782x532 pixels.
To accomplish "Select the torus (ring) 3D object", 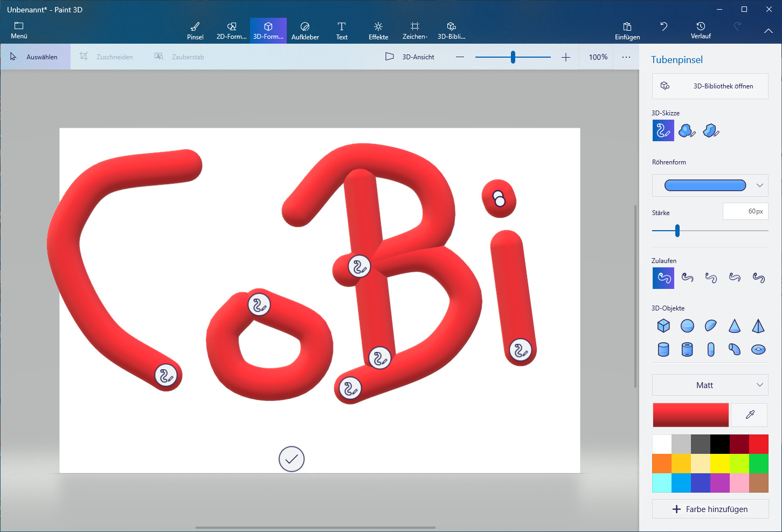I will 758,349.
